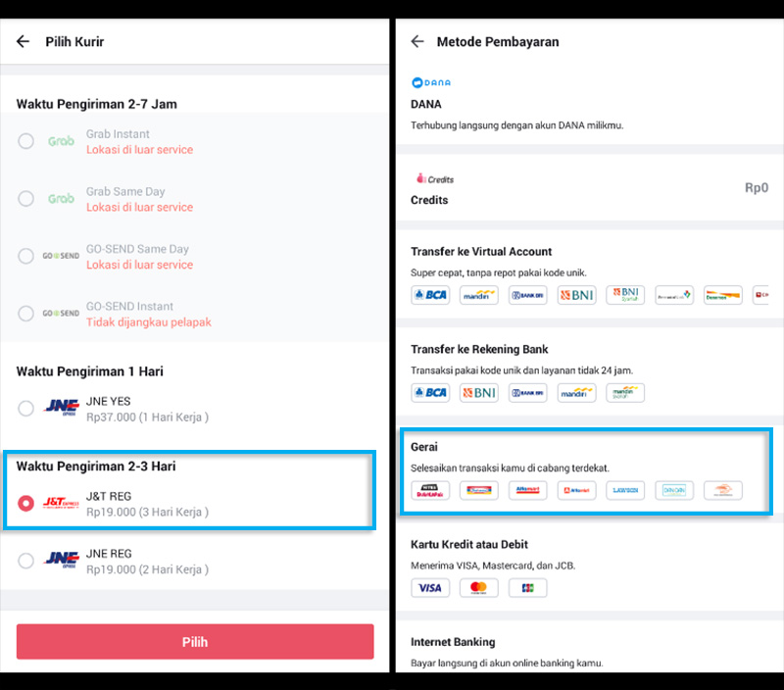Select JNE REG courier radio button

(x=26, y=561)
